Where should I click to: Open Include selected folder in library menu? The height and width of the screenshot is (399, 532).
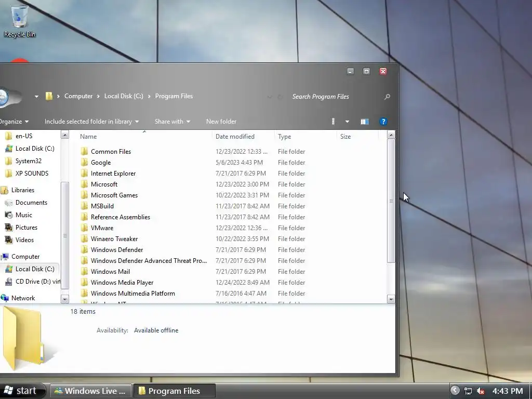[91, 122]
